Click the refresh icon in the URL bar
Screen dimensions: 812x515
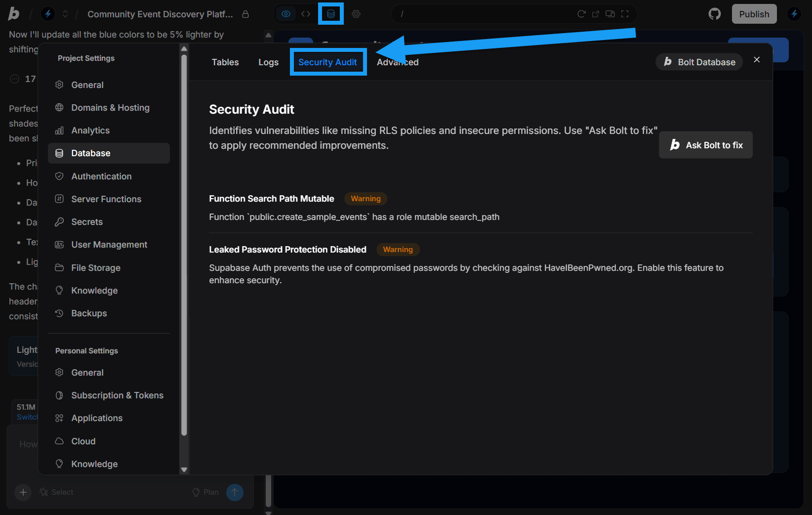click(581, 14)
